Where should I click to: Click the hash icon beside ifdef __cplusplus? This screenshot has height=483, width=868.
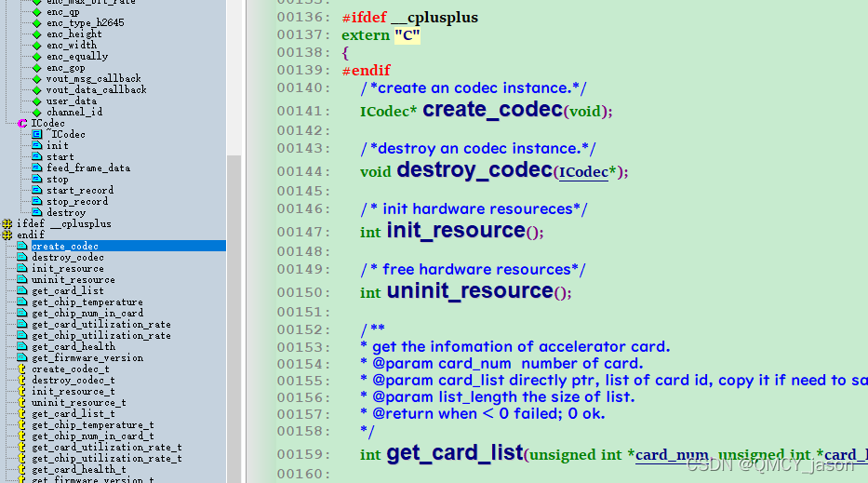[x=7, y=223]
